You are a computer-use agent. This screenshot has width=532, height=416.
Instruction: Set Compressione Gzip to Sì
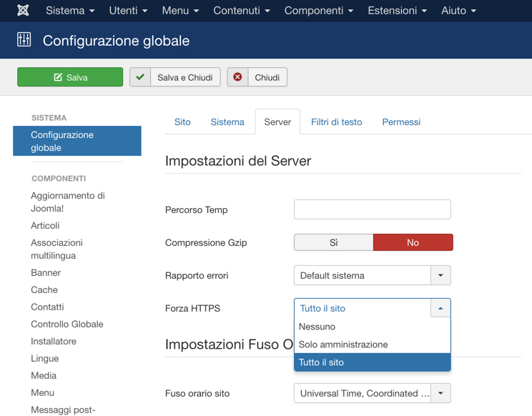click(333, 242)
